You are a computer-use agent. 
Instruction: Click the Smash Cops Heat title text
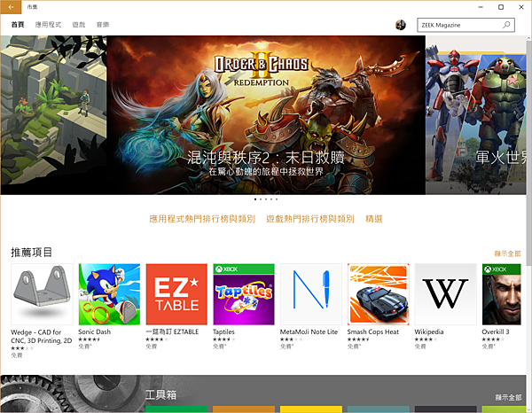(373, 332)
